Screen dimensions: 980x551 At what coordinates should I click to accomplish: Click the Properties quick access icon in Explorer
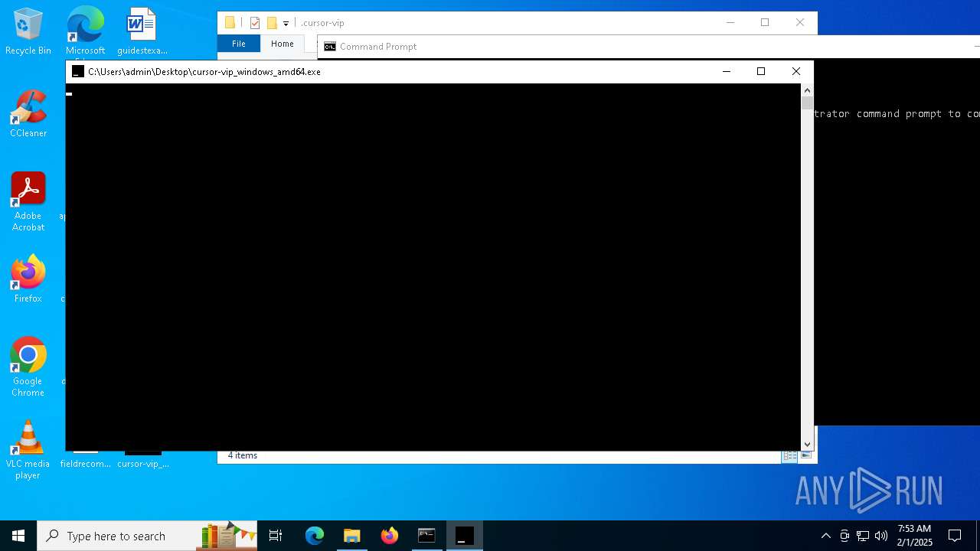click(255, 23)
